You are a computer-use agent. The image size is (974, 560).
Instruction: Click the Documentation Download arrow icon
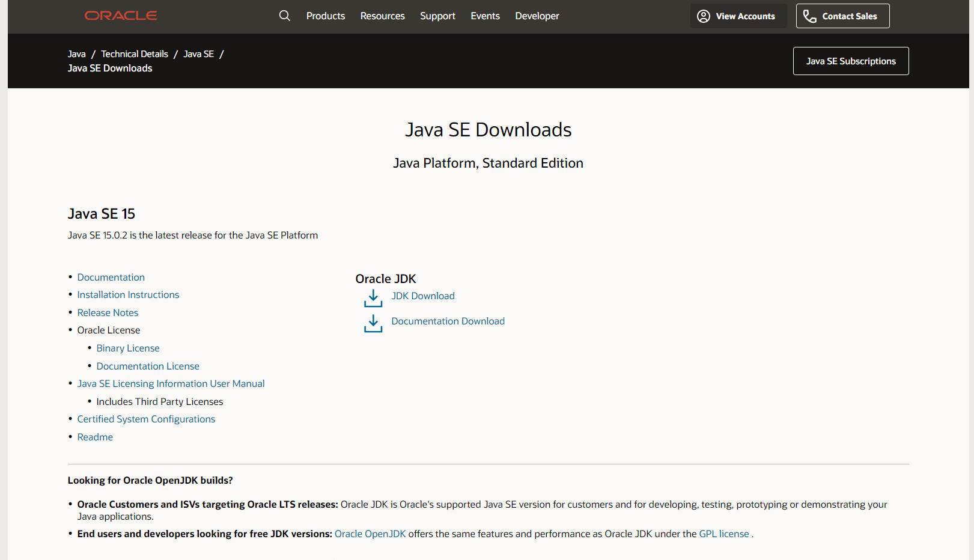pos(373,323)
